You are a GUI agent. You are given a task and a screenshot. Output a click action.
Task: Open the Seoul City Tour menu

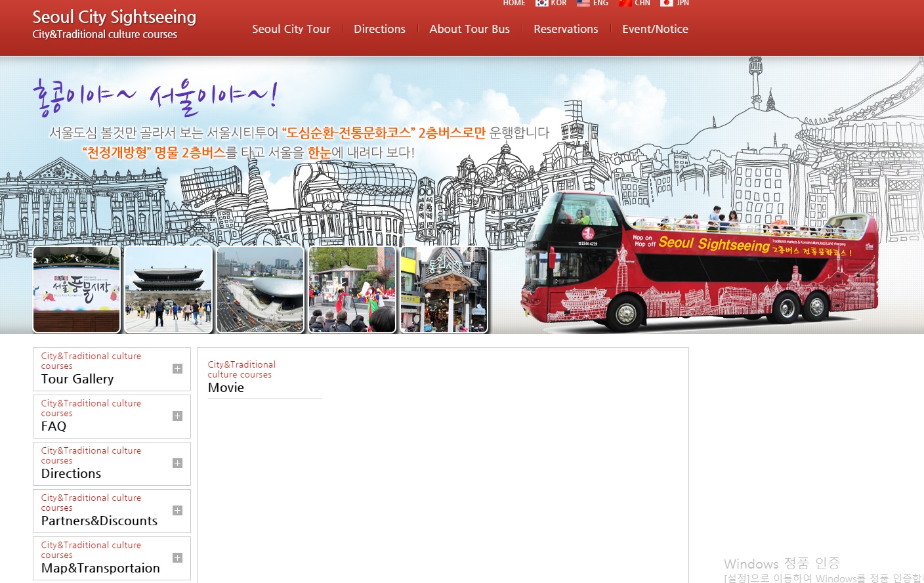291,29
